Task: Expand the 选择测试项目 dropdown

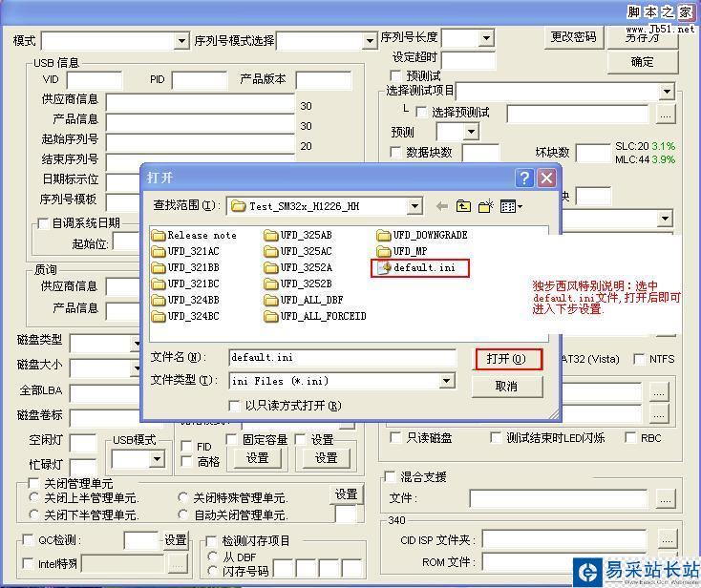Action: (x=667, y=92)
